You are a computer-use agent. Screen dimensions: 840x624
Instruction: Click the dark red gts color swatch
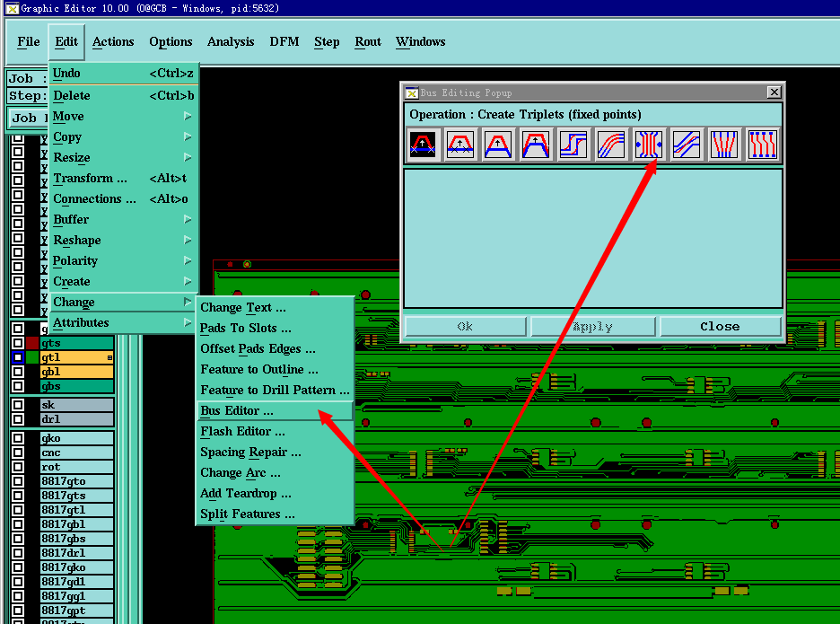click(32, 343)
